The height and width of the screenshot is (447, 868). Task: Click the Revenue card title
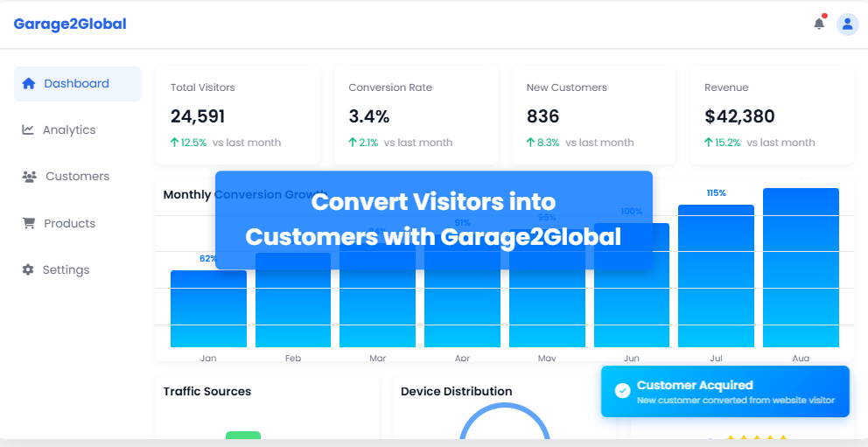[726, 87]
